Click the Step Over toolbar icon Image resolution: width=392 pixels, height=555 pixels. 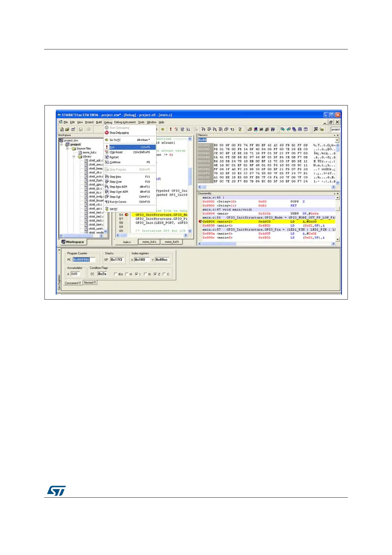tap(209, 130)
